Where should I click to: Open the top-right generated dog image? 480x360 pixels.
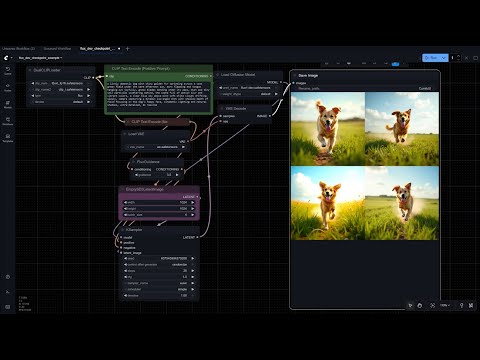pos(402,129)
